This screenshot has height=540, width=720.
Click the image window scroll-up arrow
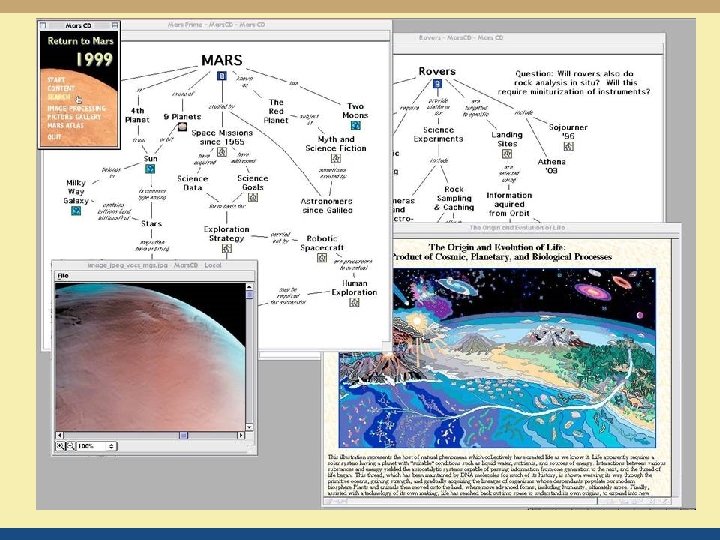(249, 287)
